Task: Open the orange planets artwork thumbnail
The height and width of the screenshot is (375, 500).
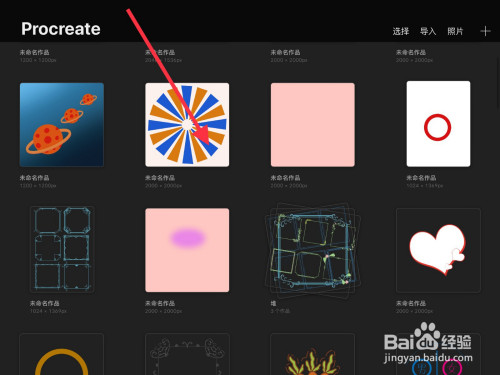Action: (x=62, y=125)
